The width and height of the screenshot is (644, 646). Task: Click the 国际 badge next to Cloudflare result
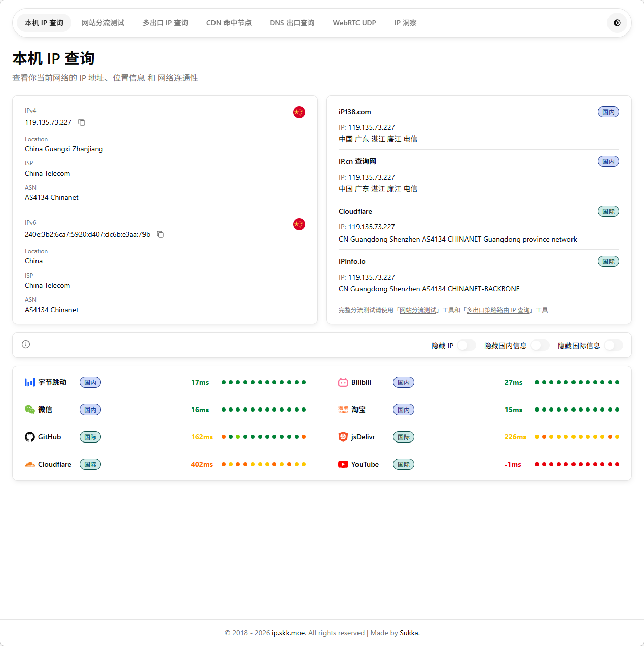608,212
